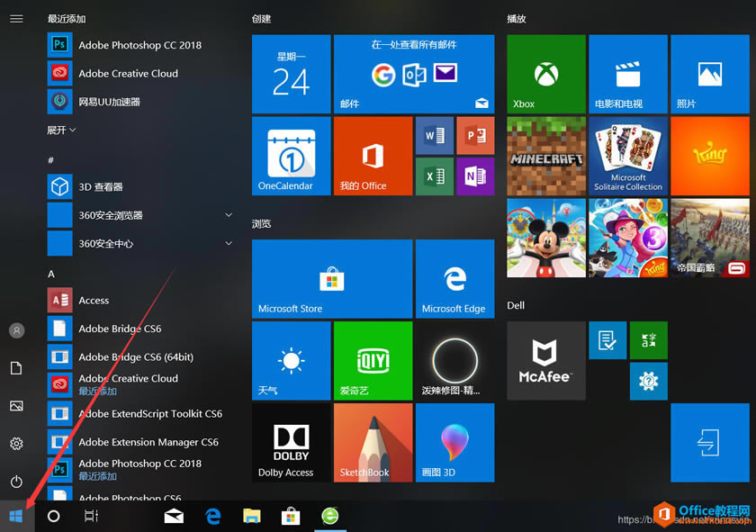Click the Dell tile group header
The width and height of the screenshot is (756, 532).
point(516,305)
